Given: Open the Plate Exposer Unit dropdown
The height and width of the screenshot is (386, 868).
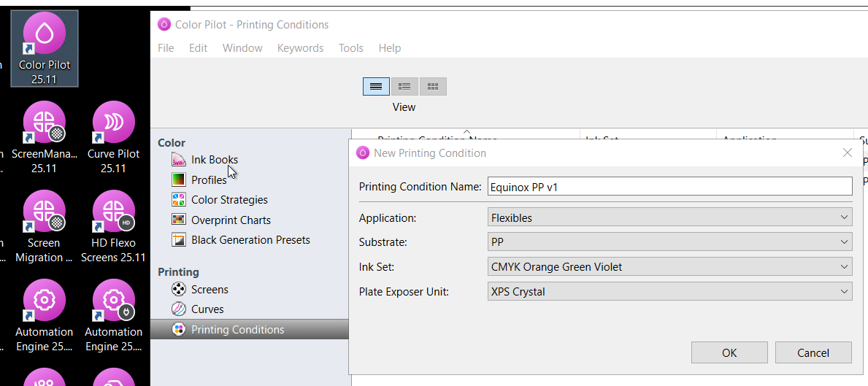Looking at the screenshot, I should [670, 291].
